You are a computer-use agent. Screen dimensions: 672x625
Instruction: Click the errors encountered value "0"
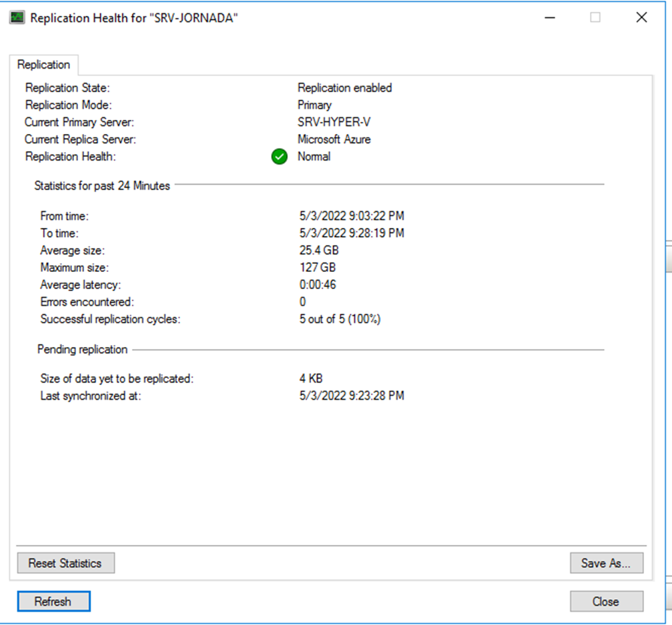(302, 302)
